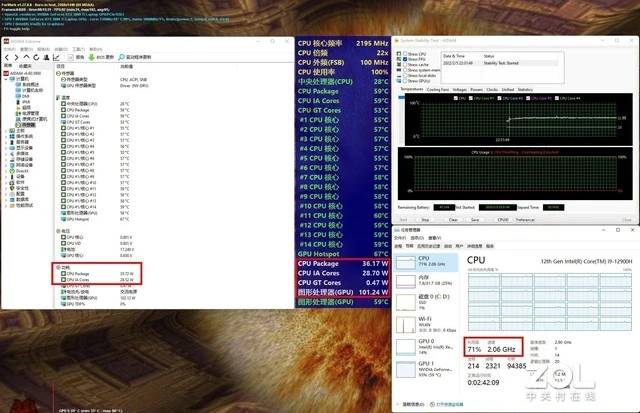Click the driver update magnifier icon
The image size is (640, 413).
click(121, 57)
